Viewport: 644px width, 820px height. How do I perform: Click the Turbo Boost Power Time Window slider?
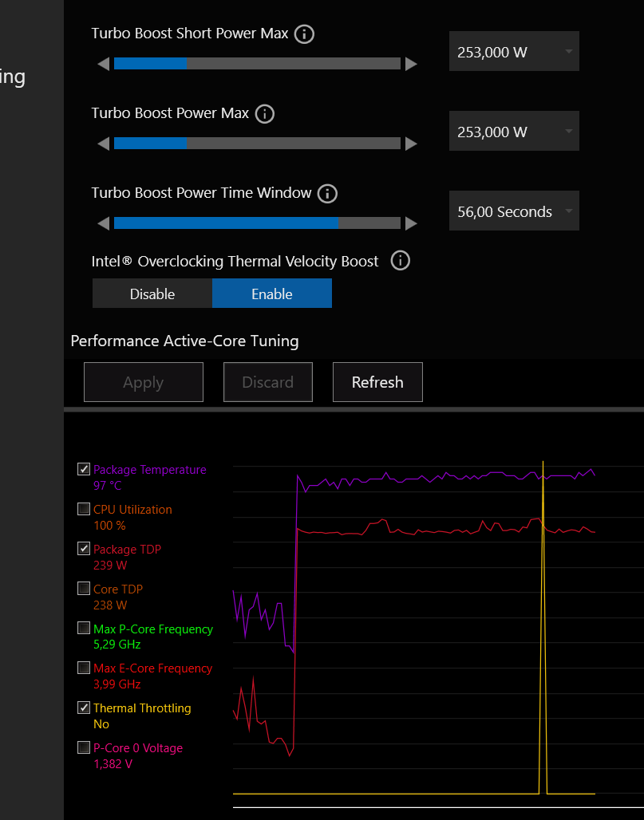tap(258, 223)
